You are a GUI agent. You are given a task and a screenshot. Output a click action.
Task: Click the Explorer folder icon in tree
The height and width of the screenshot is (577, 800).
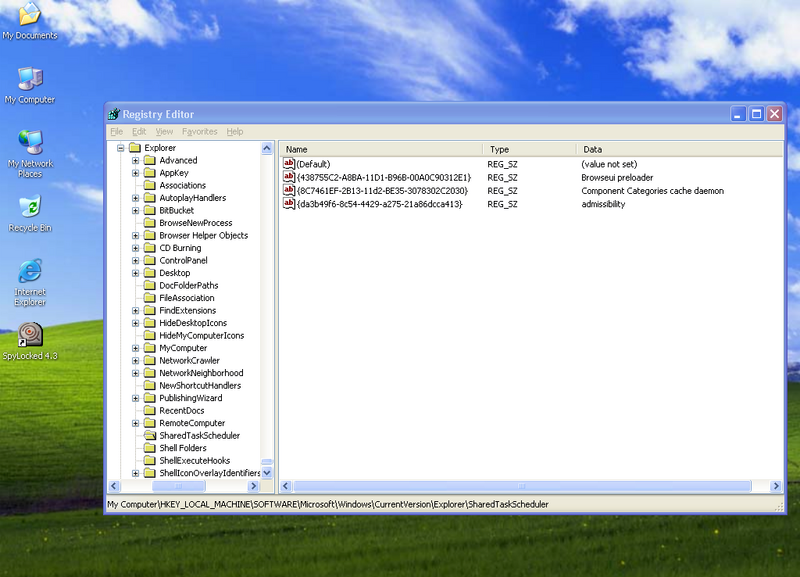pos(135,147)
